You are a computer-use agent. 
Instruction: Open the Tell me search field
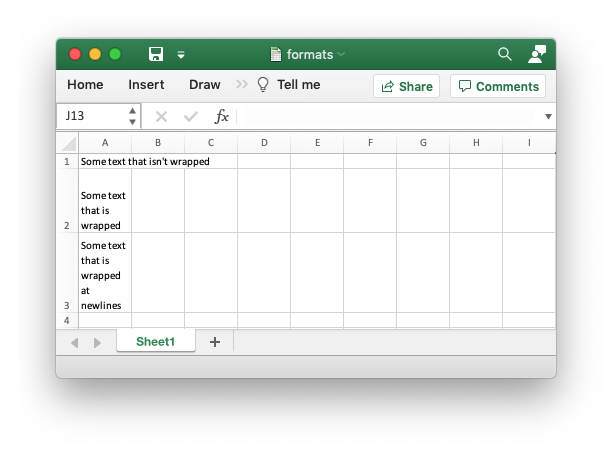point(299,85)
